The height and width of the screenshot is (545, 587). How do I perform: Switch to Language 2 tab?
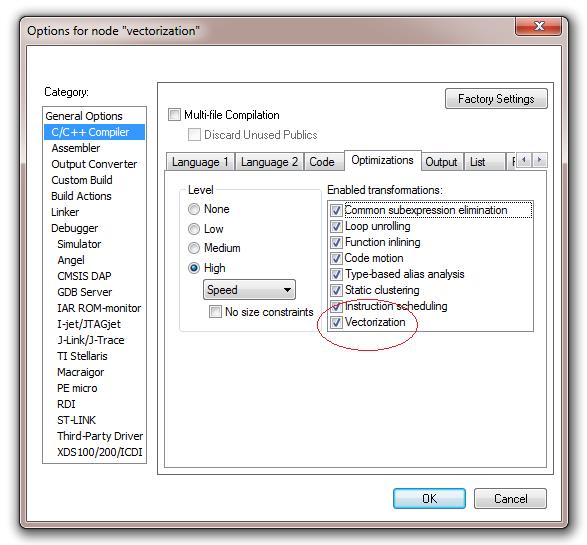pyautogui.click(x=269, y=162)
